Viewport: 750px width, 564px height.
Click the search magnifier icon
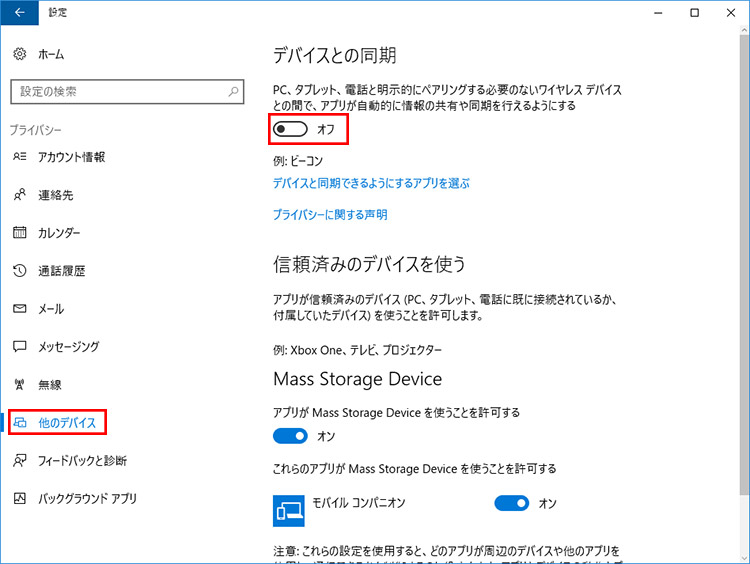[233, 91]
